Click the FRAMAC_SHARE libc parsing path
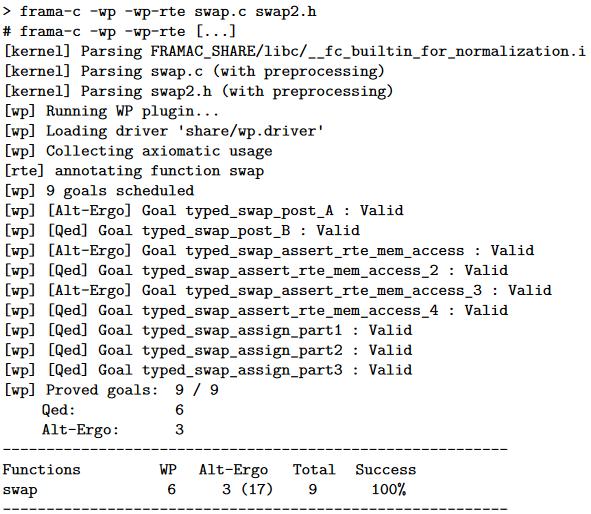Image resolution: width=591 pixels, height=514 pixels. (368, 51)
